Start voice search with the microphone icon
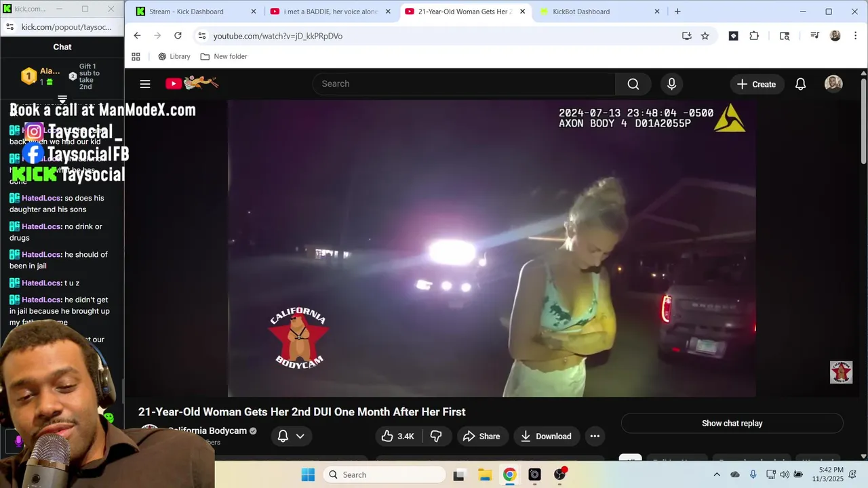 (x=671, y=84)
